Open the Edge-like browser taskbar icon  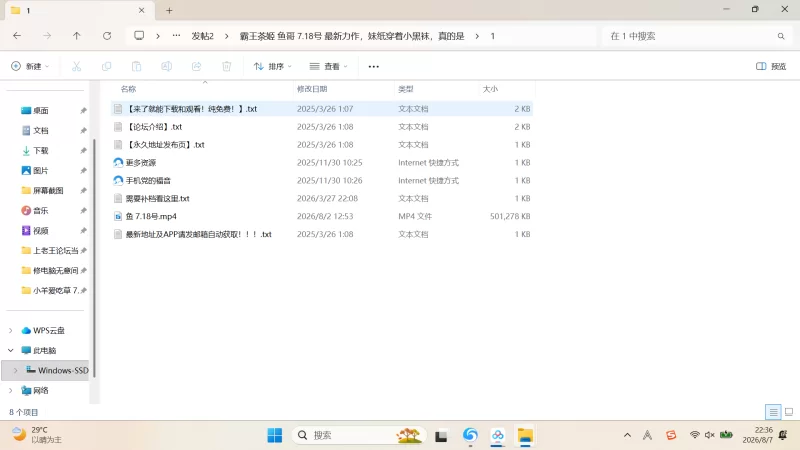[470, 435]
